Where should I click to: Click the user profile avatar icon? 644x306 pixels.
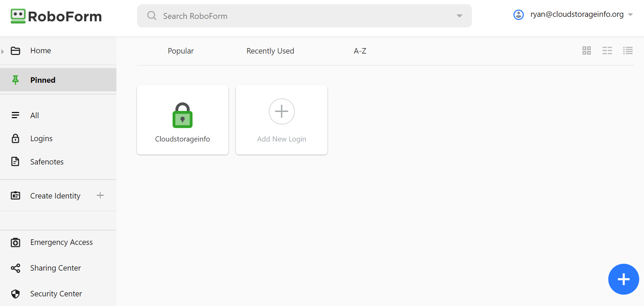(x=518, y=14)
